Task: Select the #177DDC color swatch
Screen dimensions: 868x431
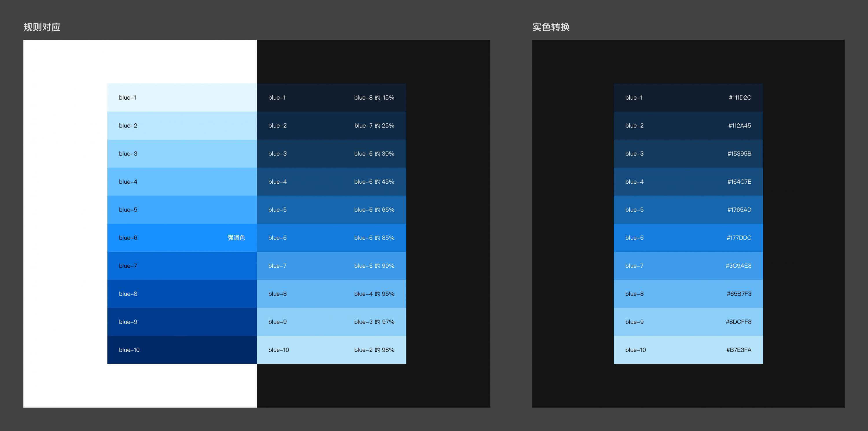Action: (x=688, y=238)
